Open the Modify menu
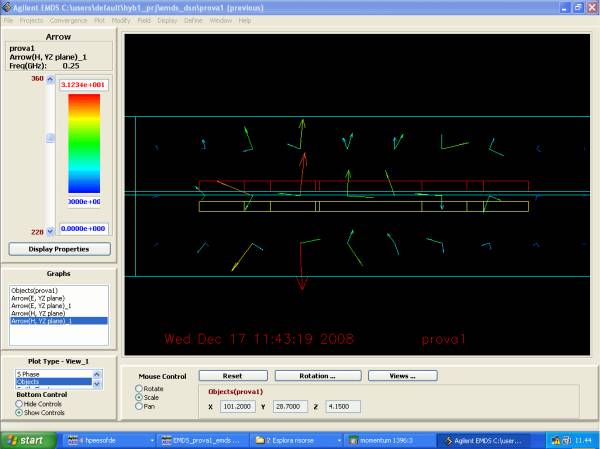 [121, 21]
